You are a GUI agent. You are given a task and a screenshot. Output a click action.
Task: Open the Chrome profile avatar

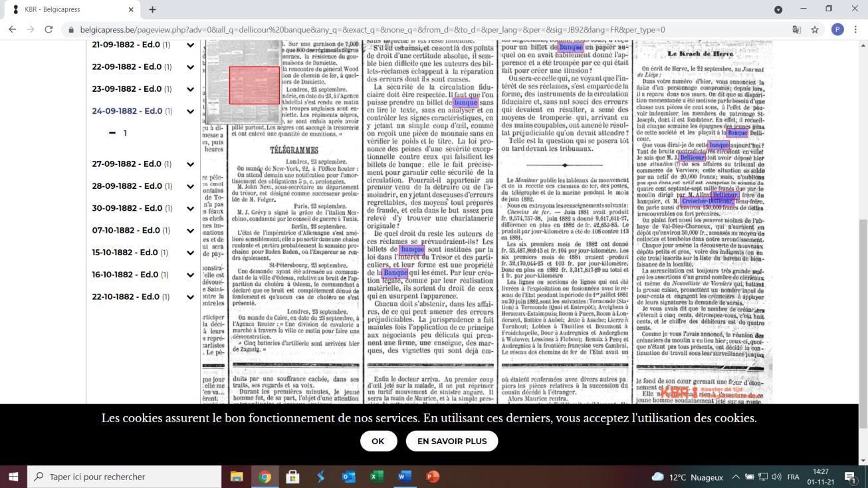pyautogui.click(x=837, y=29)
